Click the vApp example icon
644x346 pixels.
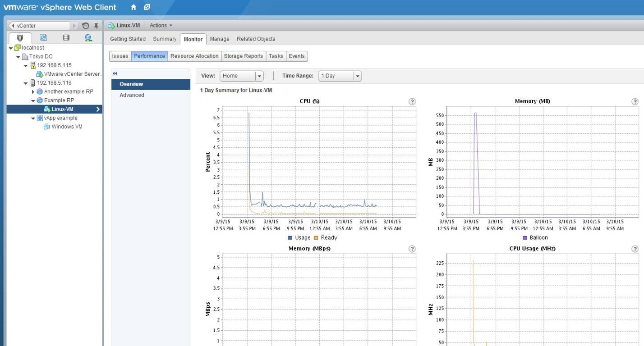click(40, 118)
